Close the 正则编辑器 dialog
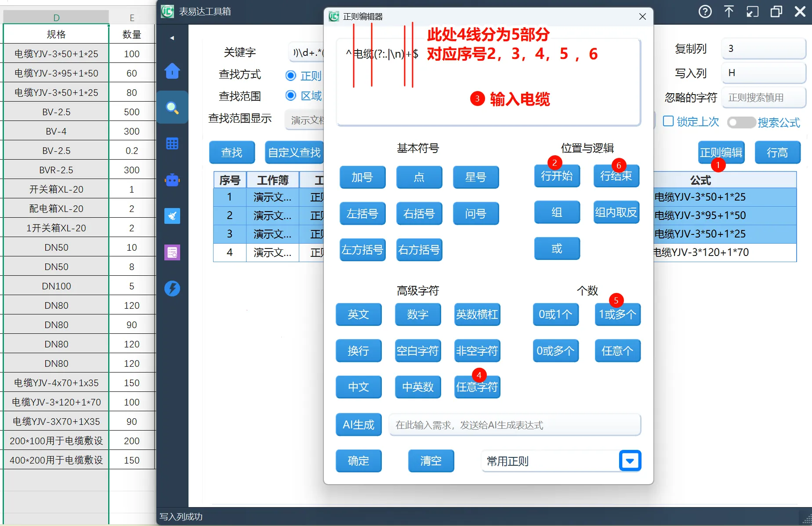This screenshot has width=812, height=526. coord(642,17)
